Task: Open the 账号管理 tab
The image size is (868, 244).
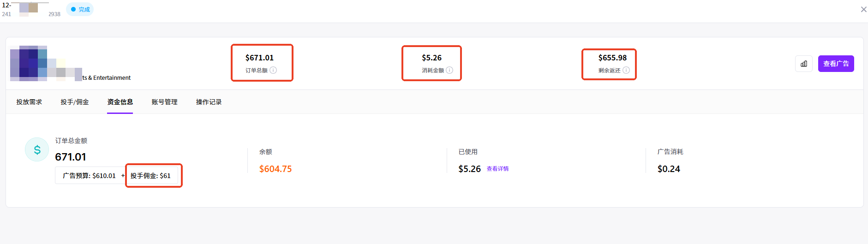Action: click(164, 102)
